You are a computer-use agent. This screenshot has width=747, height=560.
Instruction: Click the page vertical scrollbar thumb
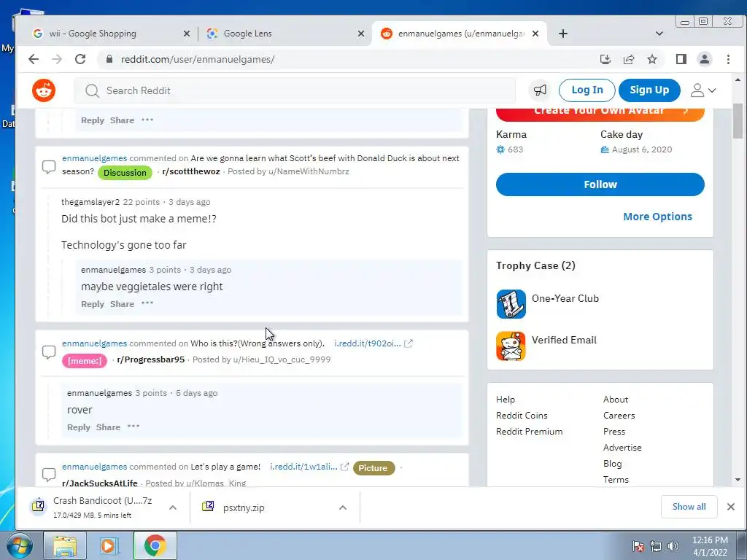click(x=738, y=122)
